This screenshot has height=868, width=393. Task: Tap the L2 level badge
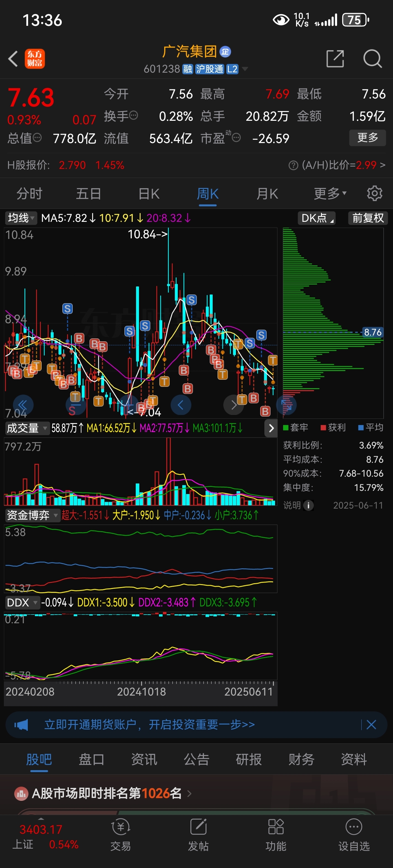point(232,69)
